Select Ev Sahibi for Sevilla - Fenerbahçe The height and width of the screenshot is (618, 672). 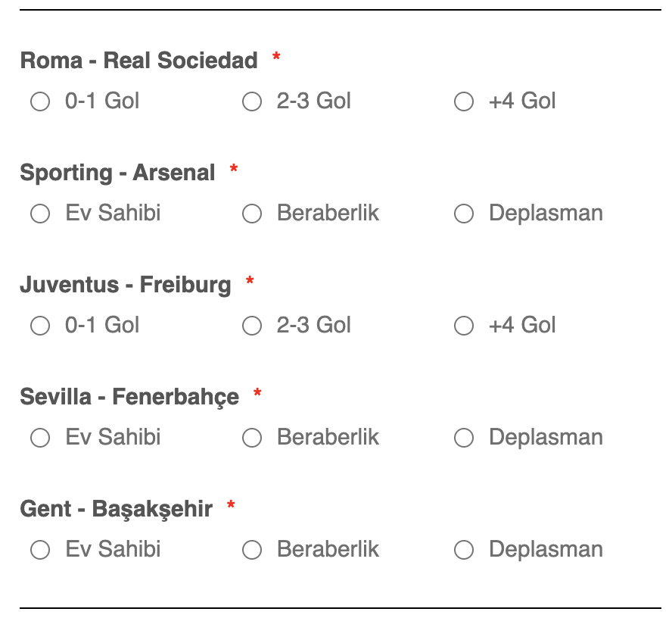[x=40, y=438]
